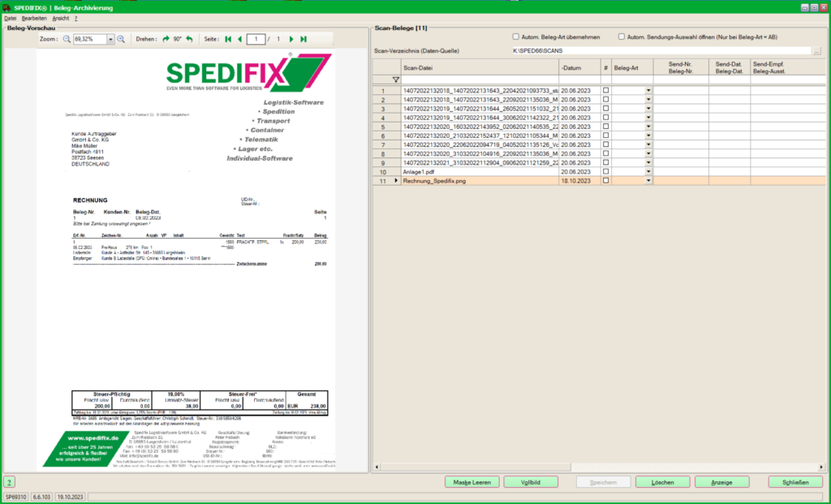The height and width of the screenshot is (504, 831).
Task: Click the invoice preview page
Action: [x=186, y=259]
